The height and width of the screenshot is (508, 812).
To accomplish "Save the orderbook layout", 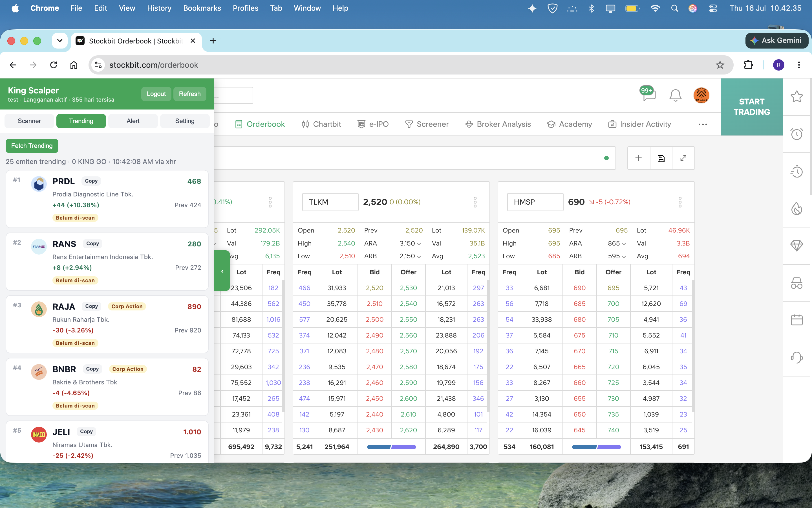I will point(661,158).
